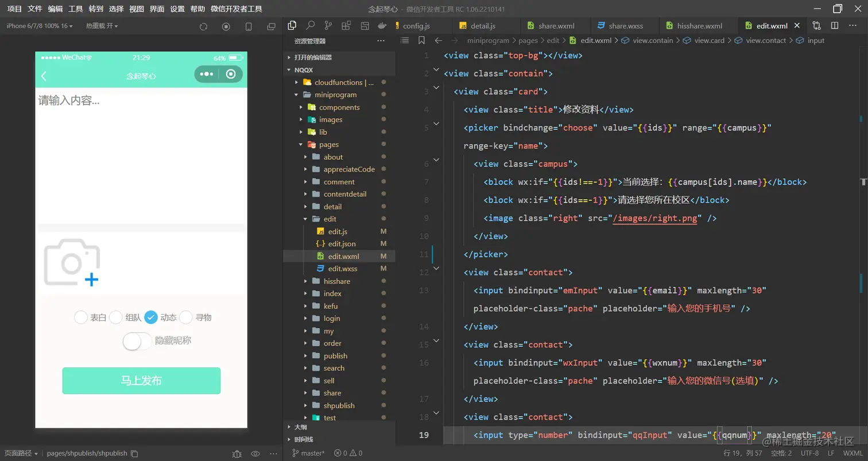Click the UTF-8 encoding in status bar
Image resolution: width=868 pixels, height=461 pixels.
click(x=809, y=453)
